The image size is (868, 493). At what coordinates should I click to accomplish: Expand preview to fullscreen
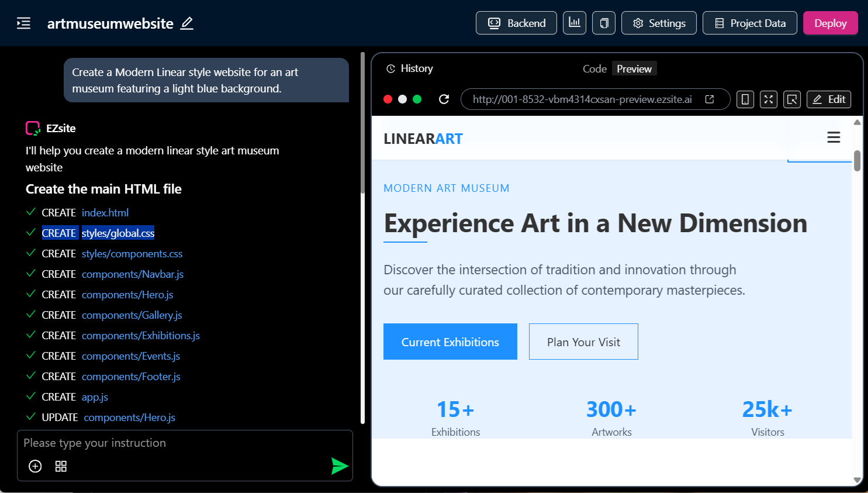pyautogui.click(x=769, y=99)
